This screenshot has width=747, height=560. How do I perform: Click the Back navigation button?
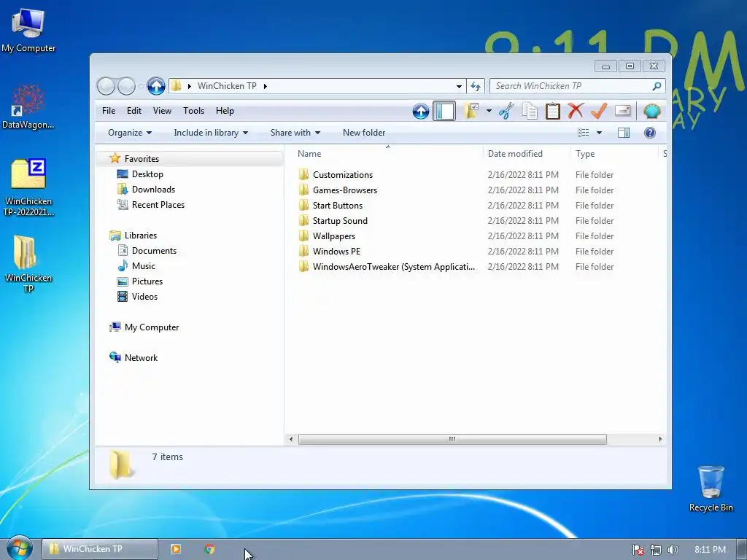[x=106, y=86]
